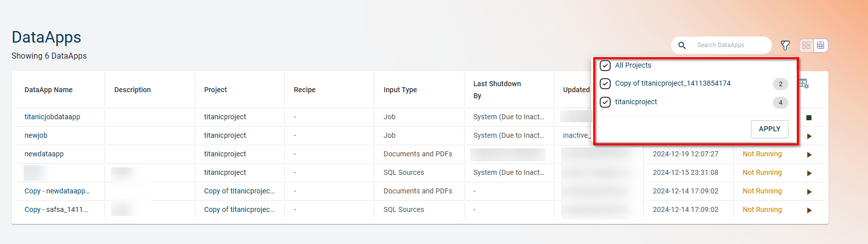This screenshot has height=244, width=868.
Task: Click the project filter funnel icon
Action: [785, 46]
